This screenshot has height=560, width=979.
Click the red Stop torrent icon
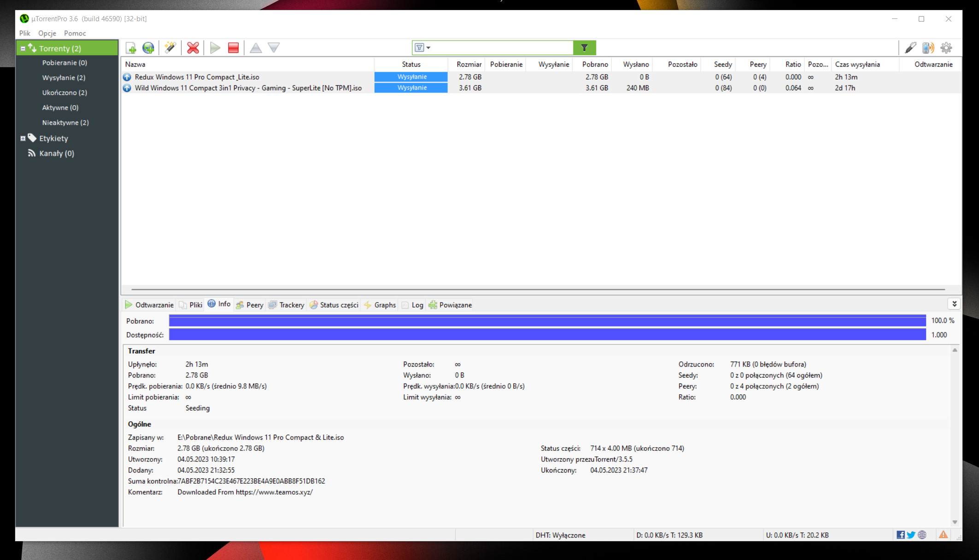[x=234, y=48]
